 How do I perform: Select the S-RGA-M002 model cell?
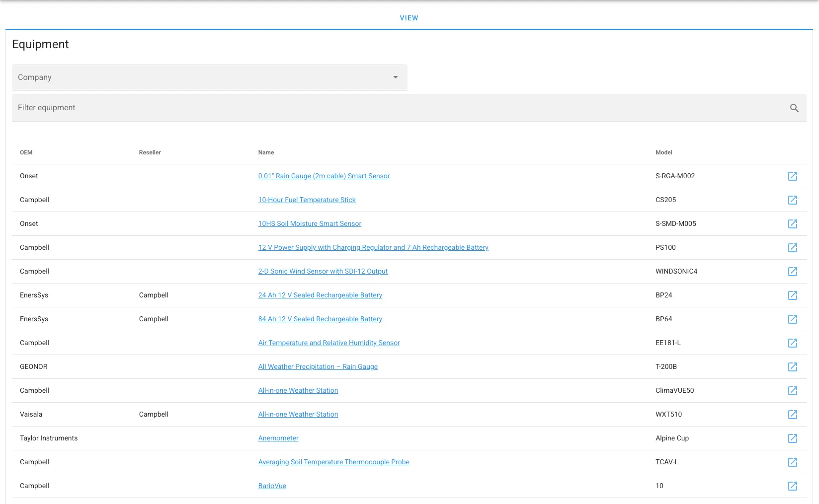tap(675, 176)
